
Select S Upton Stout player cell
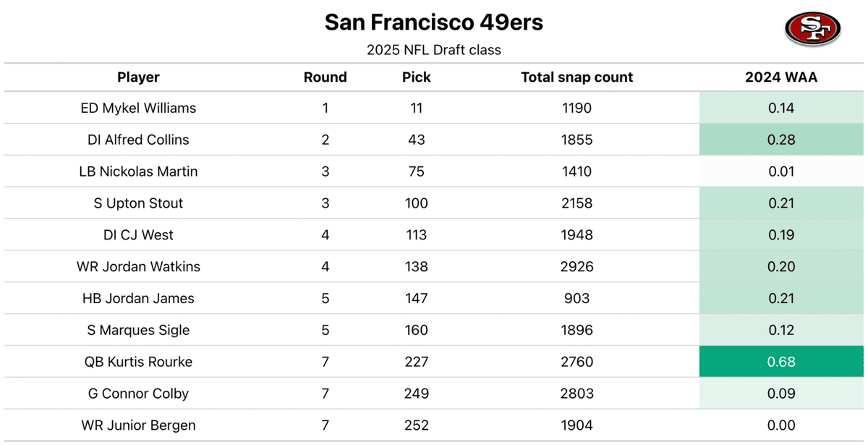pyautogui.click(x=138, y=203)
